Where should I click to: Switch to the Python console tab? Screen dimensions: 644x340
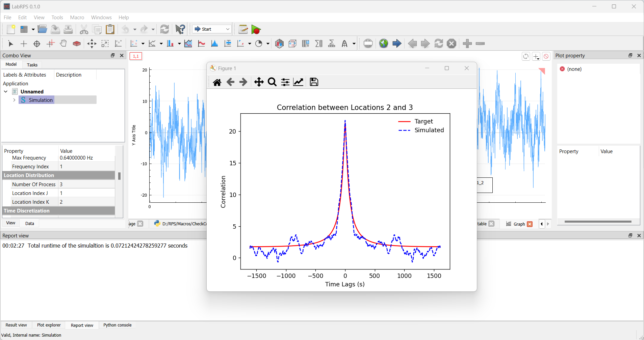tap(117, 325)
